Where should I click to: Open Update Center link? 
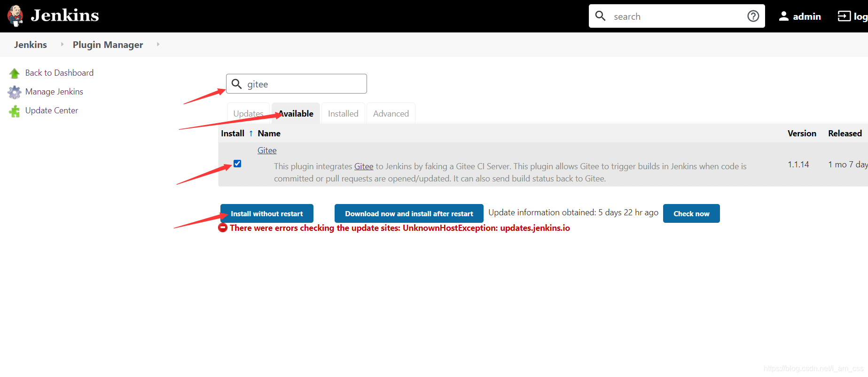point(52,110)
